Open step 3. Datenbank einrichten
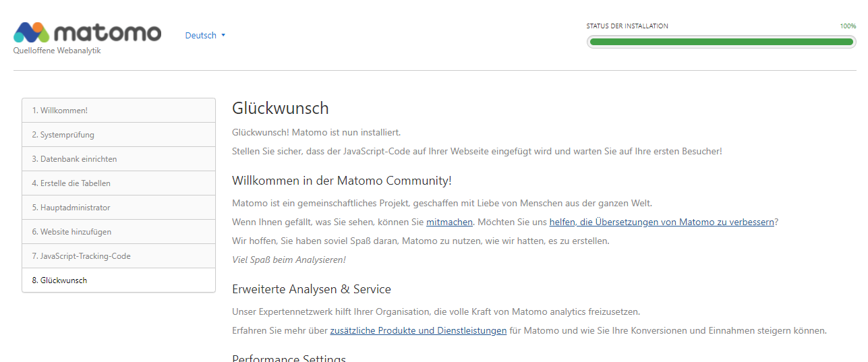 [x=119, y=159]
